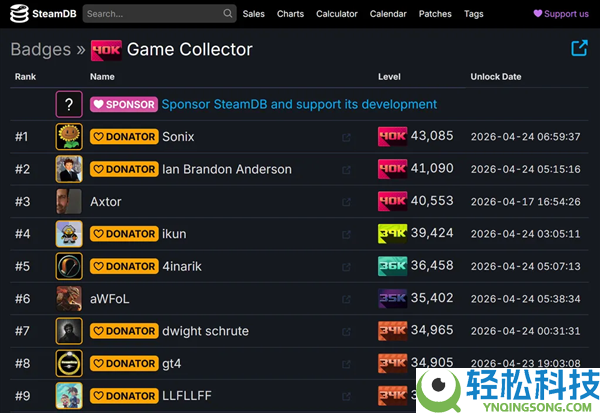Open Sponsor SteamDB and support its development link
This screenshot has height=413, width=600.
coord(299,104)
